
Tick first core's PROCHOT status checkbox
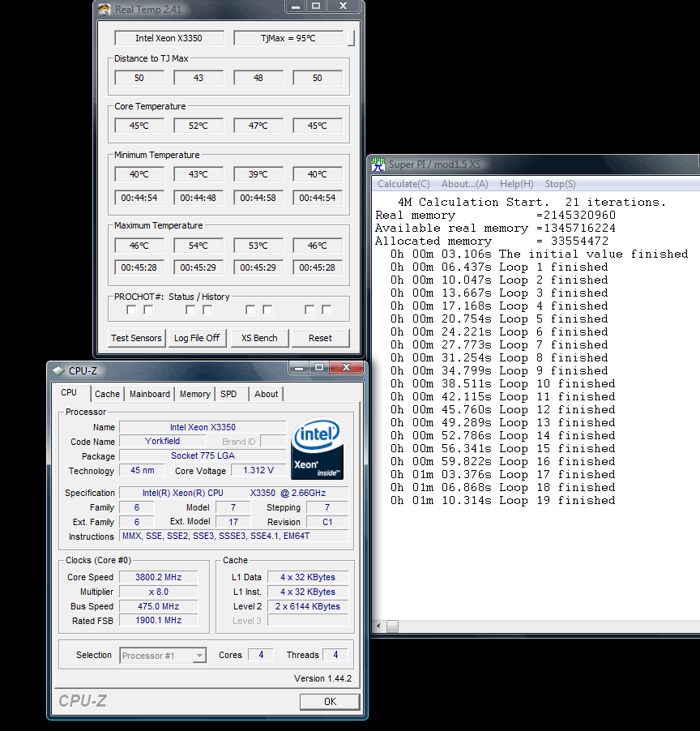131,310
